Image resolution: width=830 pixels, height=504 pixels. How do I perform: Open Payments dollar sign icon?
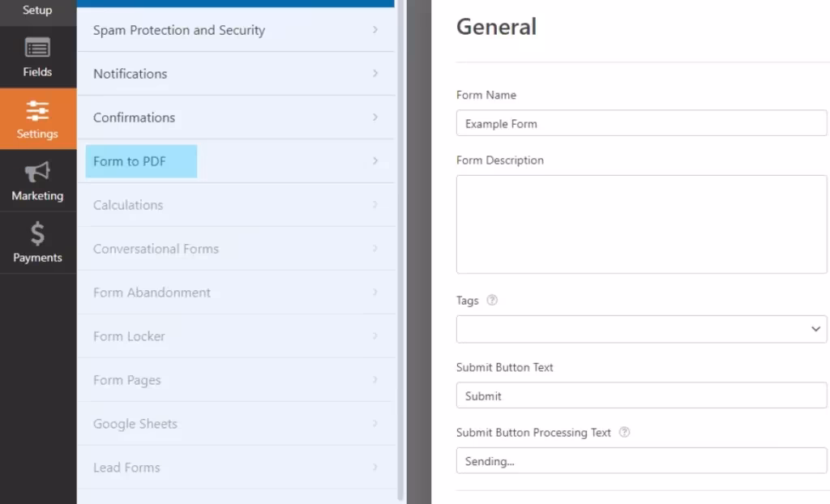pyautogui.click(x=37, y=234)
